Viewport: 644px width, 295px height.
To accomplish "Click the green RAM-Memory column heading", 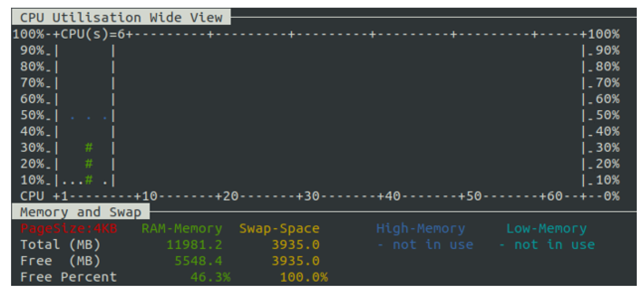I will click(x=181, y=229).
